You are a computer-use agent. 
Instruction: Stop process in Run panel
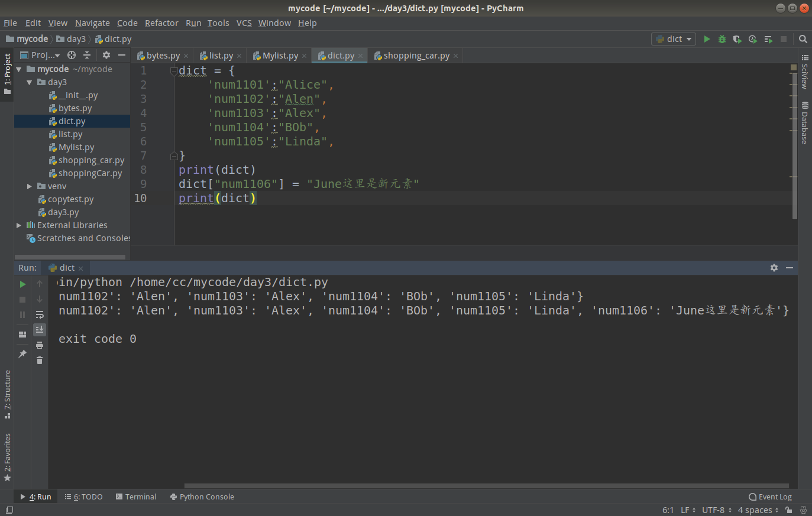22,300
